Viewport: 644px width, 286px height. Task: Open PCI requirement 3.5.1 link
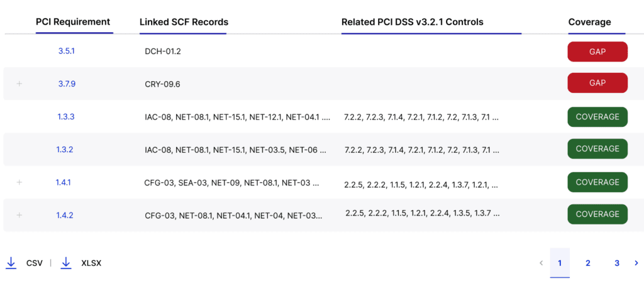tap(67, 52)
